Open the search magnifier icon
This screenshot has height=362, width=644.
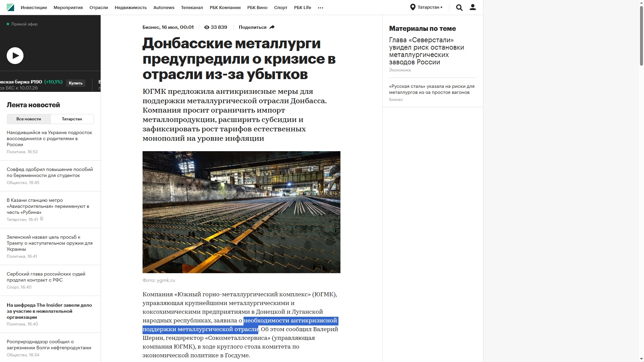(459, 7)
